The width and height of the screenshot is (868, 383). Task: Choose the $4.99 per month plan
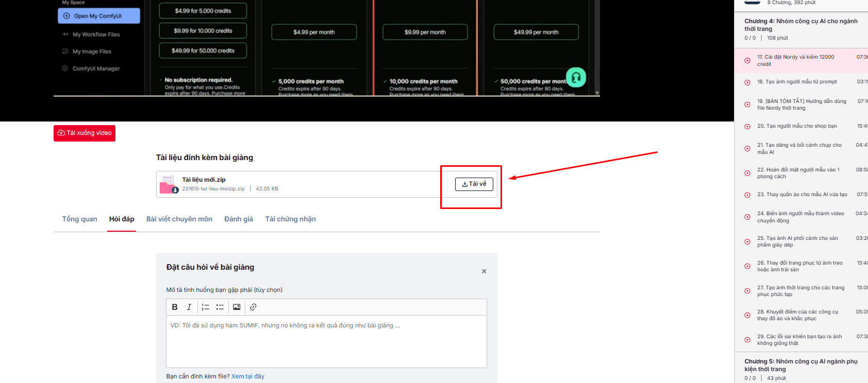[314, 32]
